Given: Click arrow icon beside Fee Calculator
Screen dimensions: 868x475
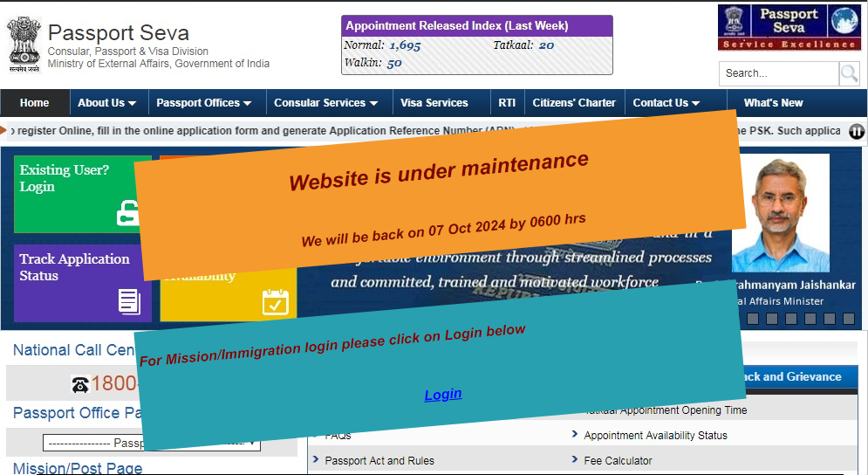Looking at the screenshot, I should tap(575, 459).
